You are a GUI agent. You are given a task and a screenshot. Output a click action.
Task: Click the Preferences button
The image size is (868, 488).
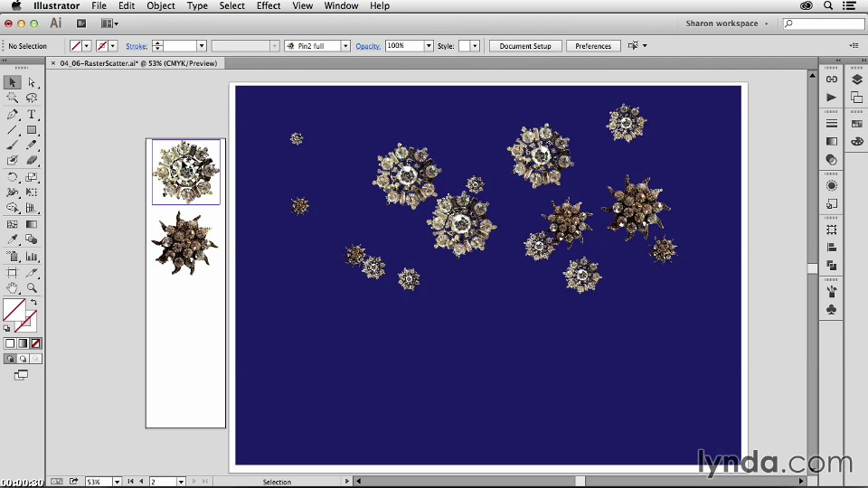pos(593,46)
